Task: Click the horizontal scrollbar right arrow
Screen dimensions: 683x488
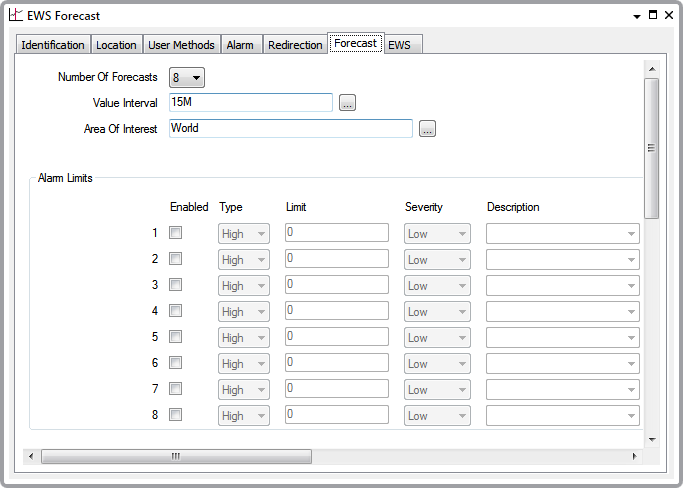Action: pos(634,457)
